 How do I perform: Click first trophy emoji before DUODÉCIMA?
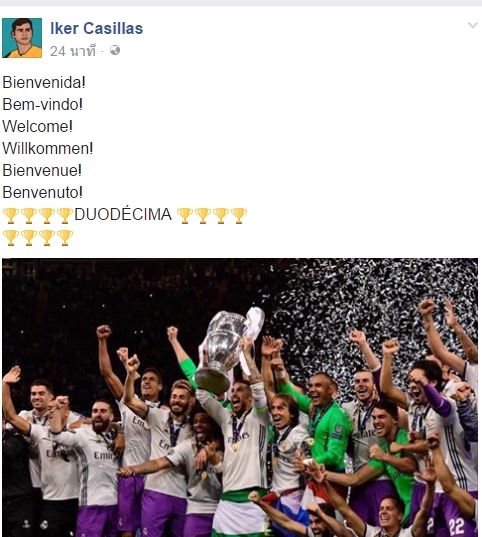click(x=11, y=216)
